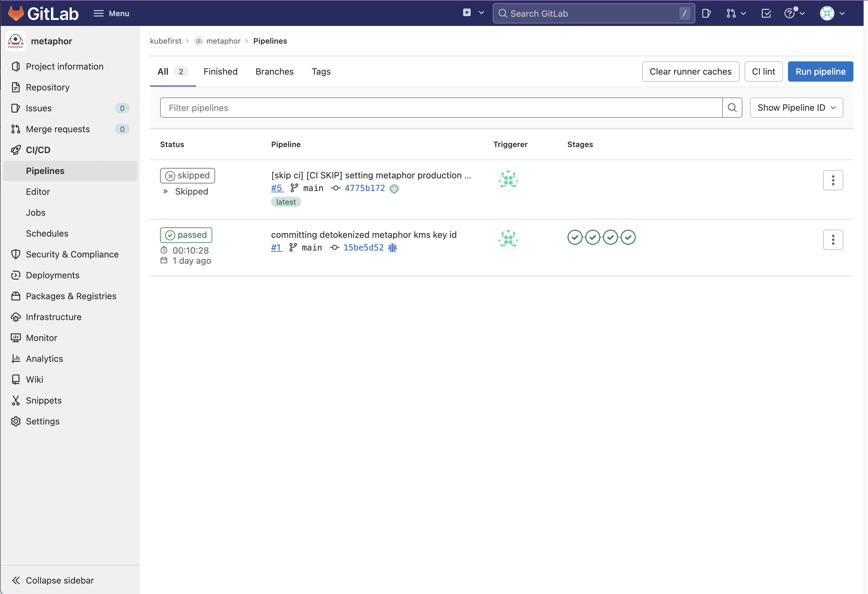Viewport: 868px width, 594px height.
Task: Click triggerer avatar for pipeline #1
Action: (x=508, y=240)
